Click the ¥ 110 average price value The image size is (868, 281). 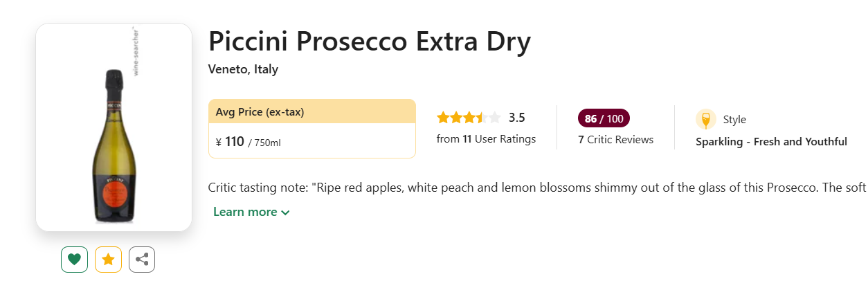pos(230,142)
